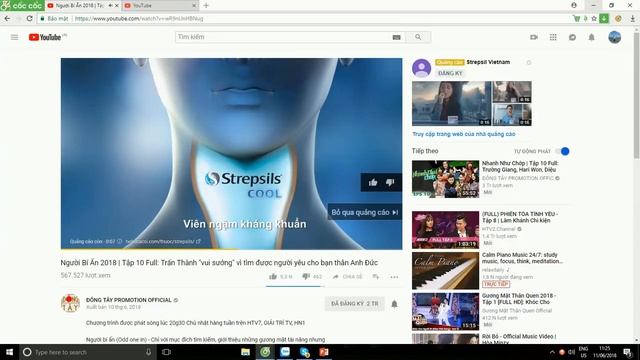Open PHIÊN TÒA TÌNH YÊU Tập 8 thumbnail
This screenshot has width=640, height=360.
[445, 230]
